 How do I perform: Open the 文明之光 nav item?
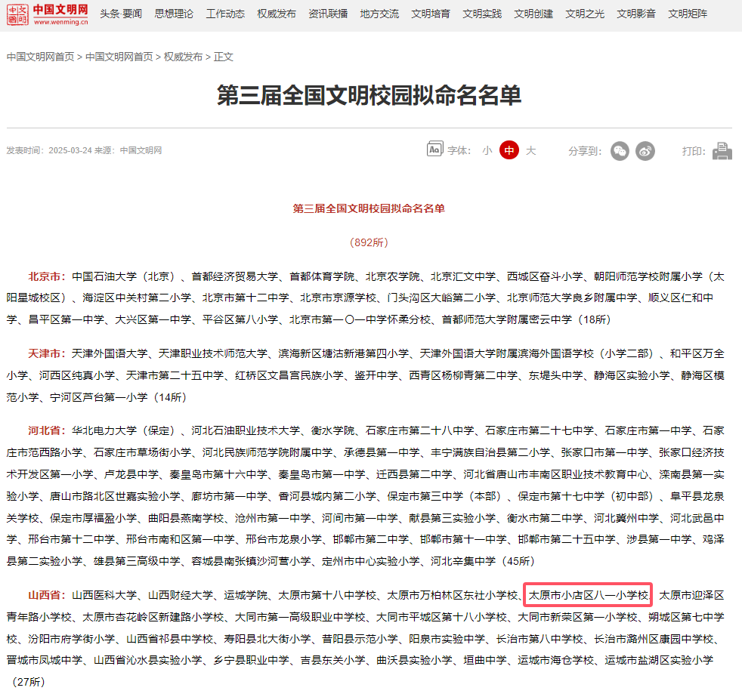[x=585, y=14]
